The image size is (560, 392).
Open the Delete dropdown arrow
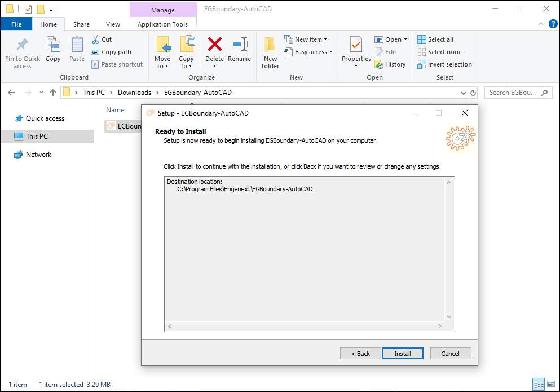tap(215, 66)
